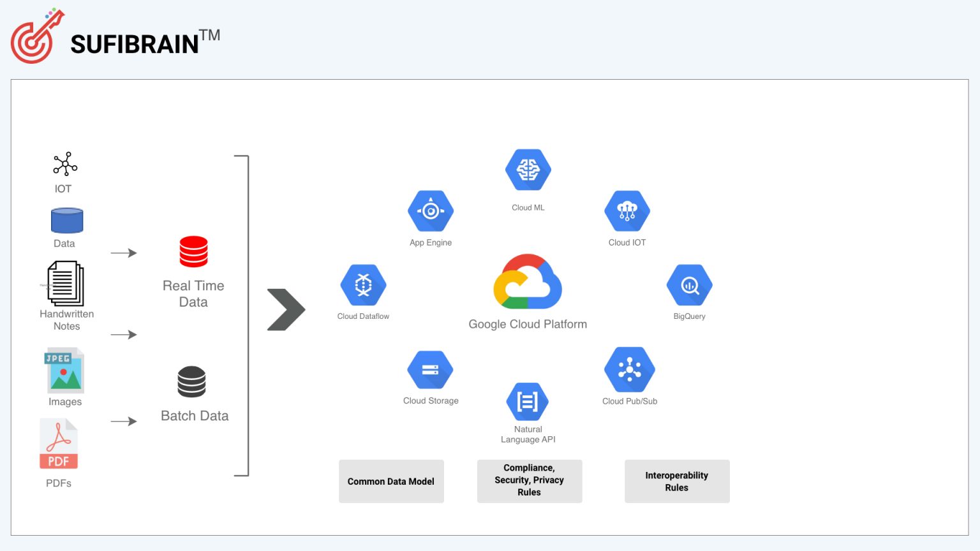Click the JPEG Images file icon

coord(64,371)
